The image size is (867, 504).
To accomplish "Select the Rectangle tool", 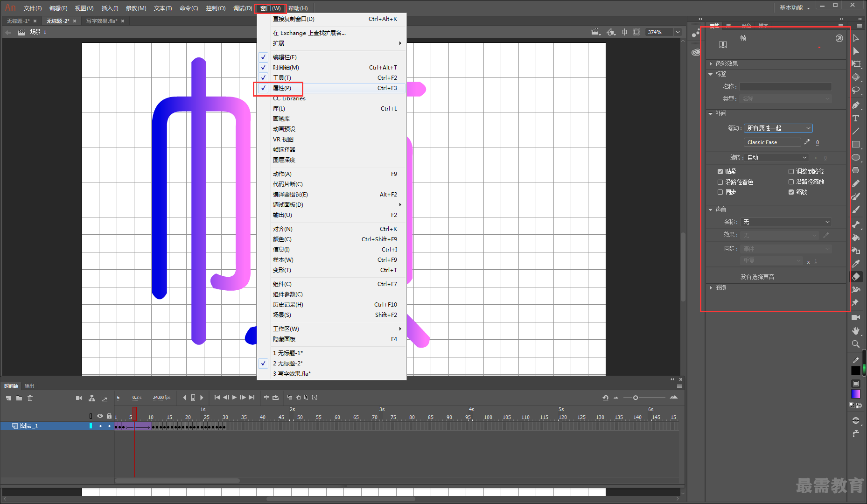I will [856, 144].
